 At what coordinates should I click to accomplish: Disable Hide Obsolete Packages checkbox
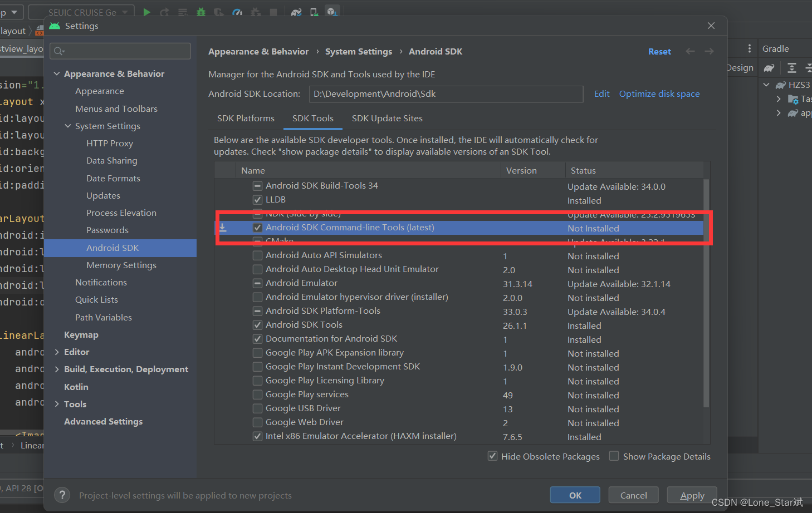tap(492, 456)
